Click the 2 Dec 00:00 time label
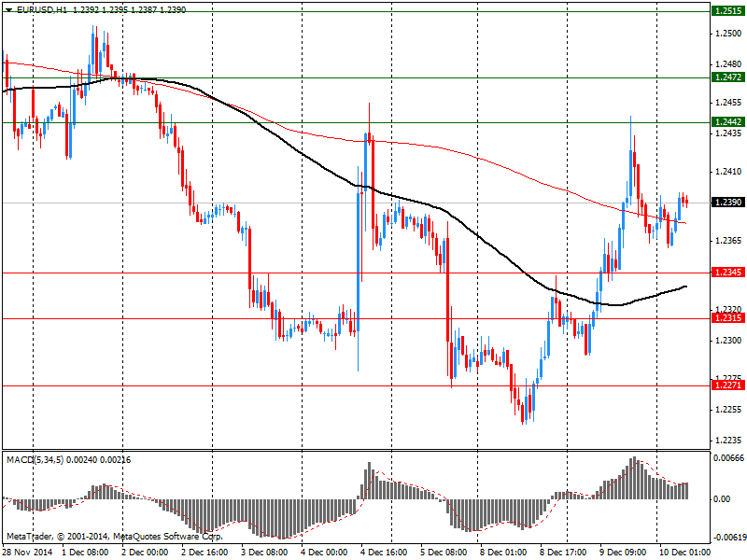Image resolution: width=747 pixels, height=560 pixels. click(145, 553)
